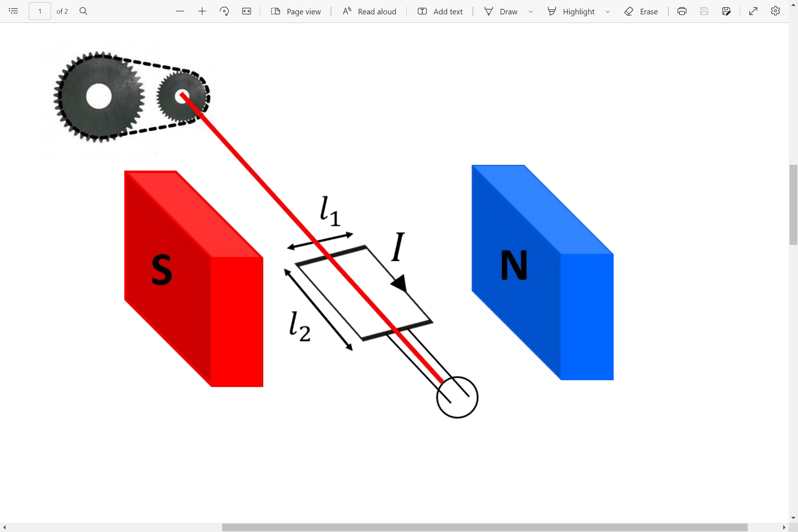
Task: Open the table of contents panel
Action: 13,11
